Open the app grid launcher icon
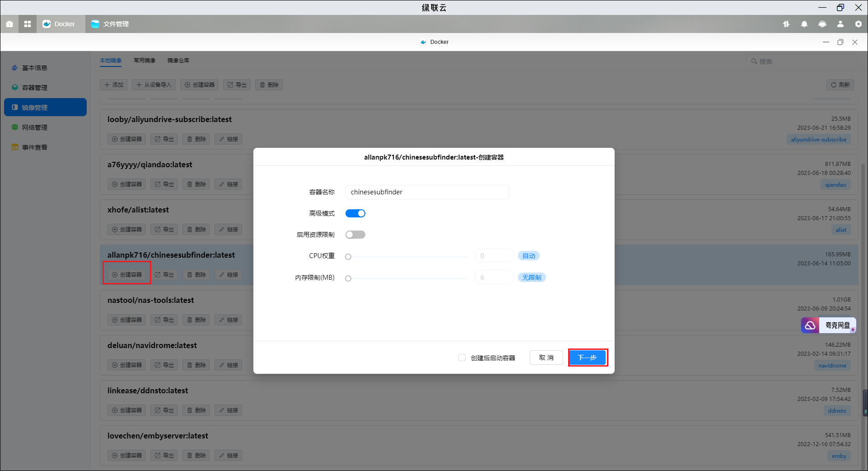Viewport: 868px width, 471px height. [x=28, y=24]
